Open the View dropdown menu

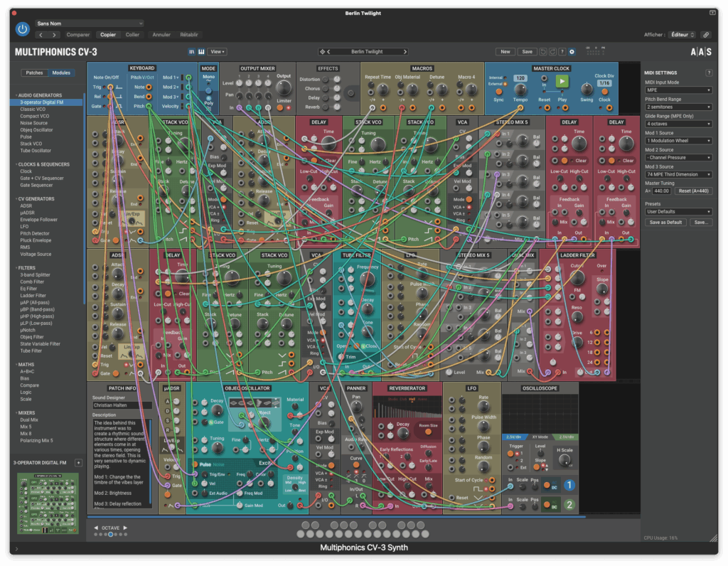(x=217, y=52)
